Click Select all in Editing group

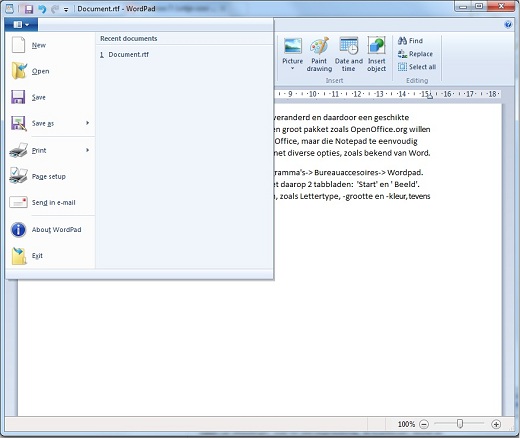tap(417, 67)
